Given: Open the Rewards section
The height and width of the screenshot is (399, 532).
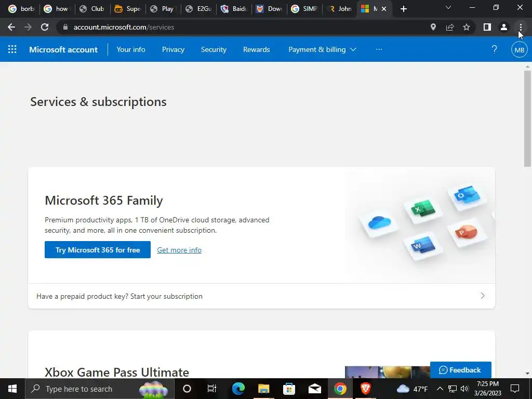Looking at the screenshot, I should tap(257, 49).
